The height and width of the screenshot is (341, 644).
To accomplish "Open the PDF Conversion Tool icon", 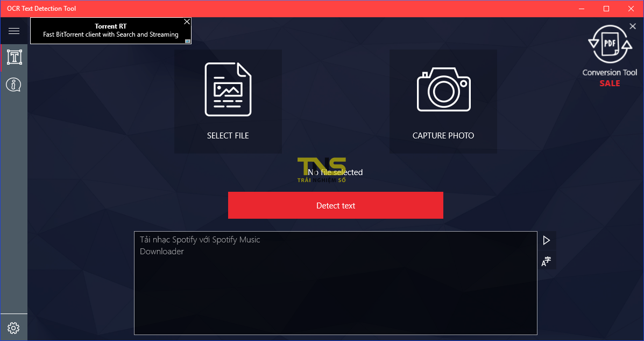I will tap(610, 46).
